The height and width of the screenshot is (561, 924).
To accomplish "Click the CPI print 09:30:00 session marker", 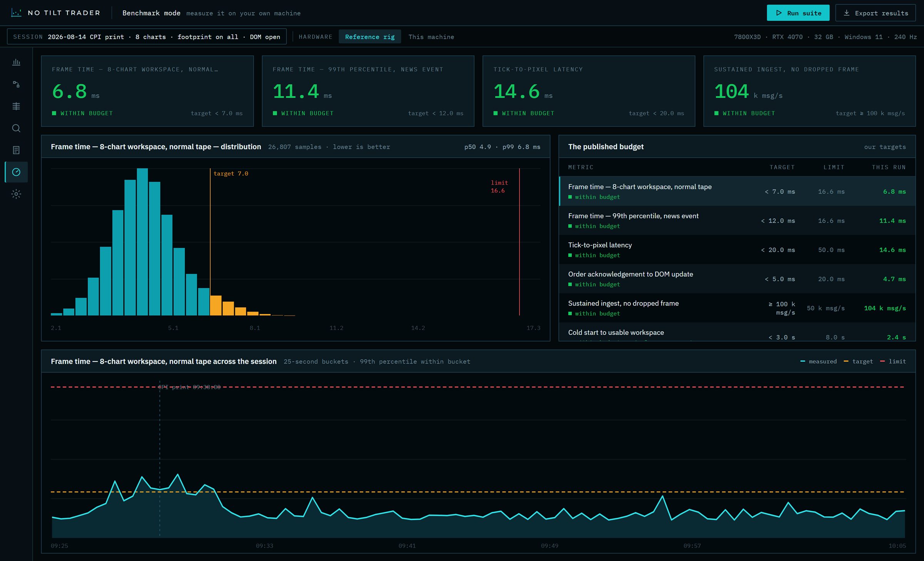I will tap(189, 387).
